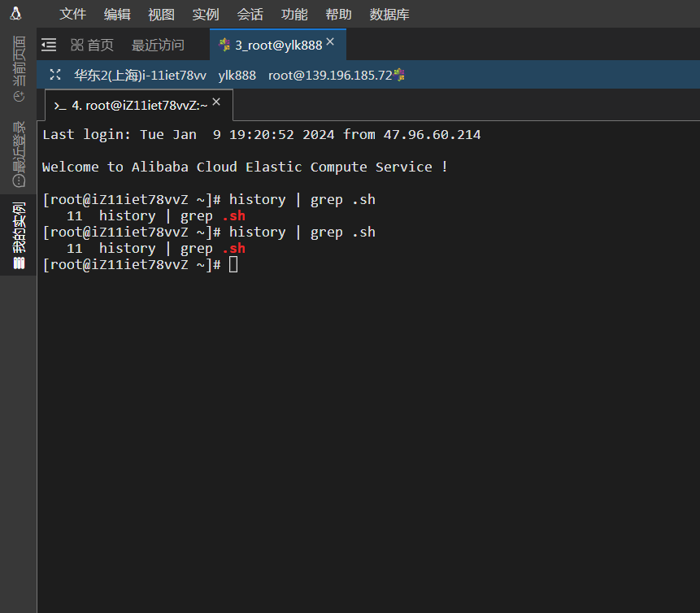The image size is (700, 613).
Task: Click the second history | grep .sh command
Action: pos(302,233)
